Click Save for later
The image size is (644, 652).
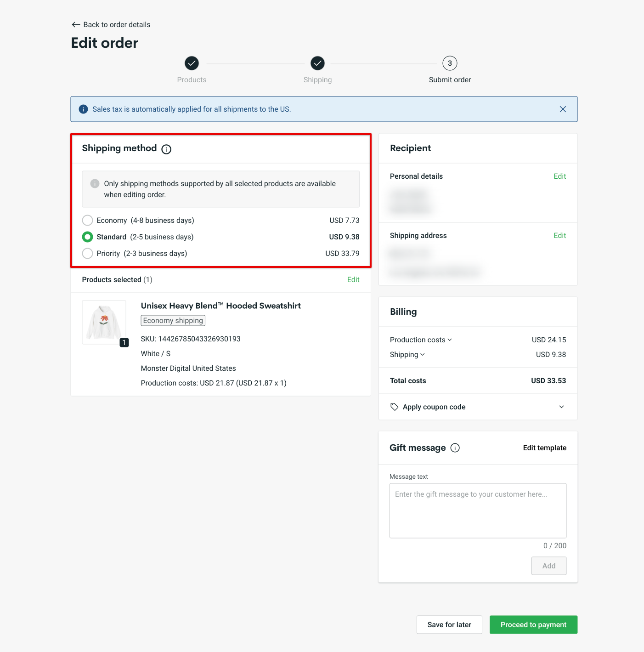(x=449, y=624)
